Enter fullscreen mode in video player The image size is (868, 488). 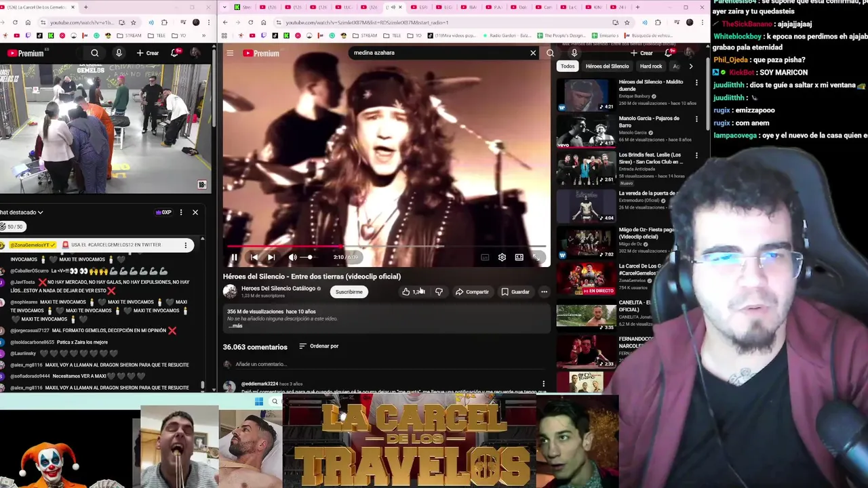pos(536,258)
